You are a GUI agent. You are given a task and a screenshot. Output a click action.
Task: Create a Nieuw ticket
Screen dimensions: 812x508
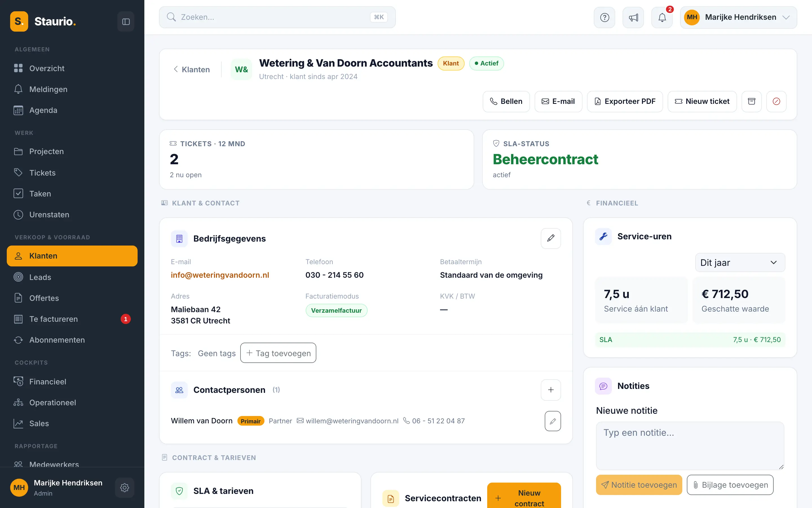tap(702, 102)
